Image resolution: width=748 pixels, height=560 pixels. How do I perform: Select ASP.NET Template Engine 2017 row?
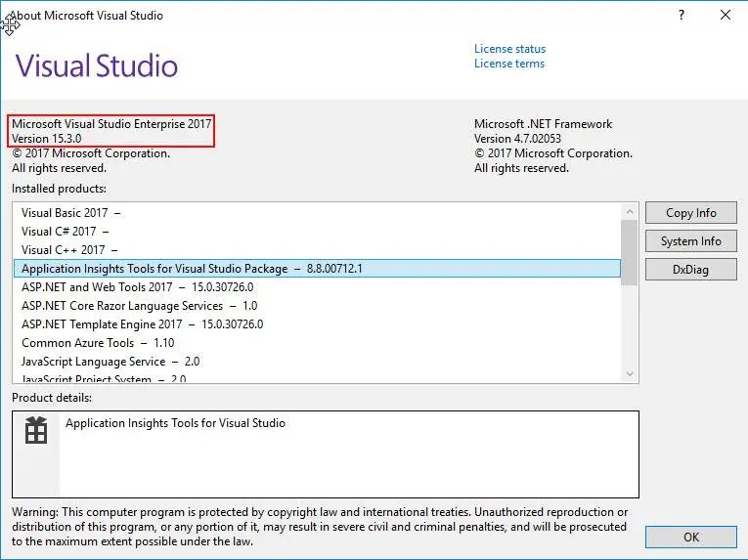click(x=317, y=324)
